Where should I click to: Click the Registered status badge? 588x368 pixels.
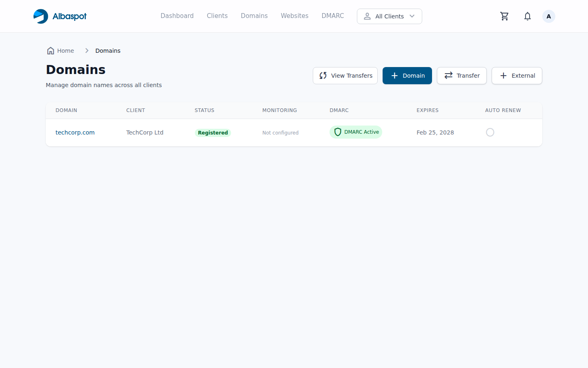point(213,132)
